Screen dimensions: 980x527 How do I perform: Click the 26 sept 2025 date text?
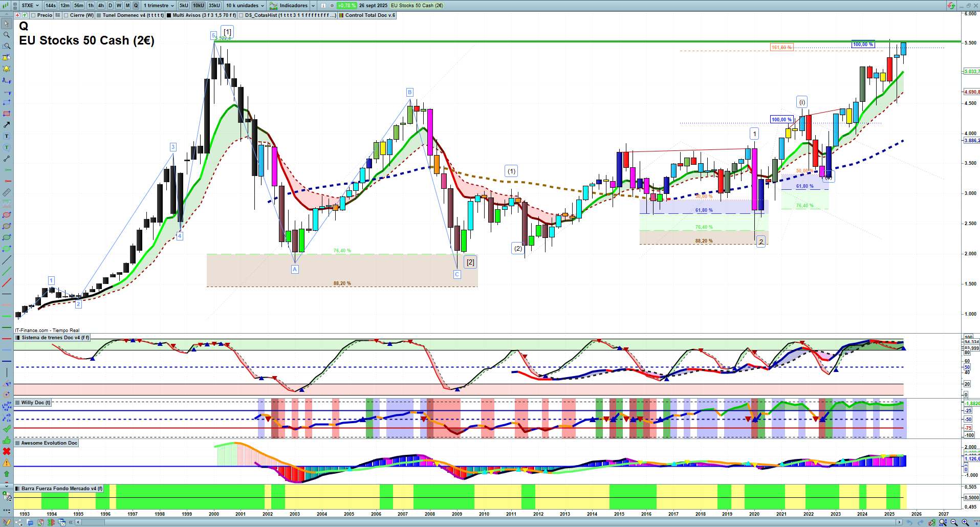pyautogui.click(x=373, y=6)
